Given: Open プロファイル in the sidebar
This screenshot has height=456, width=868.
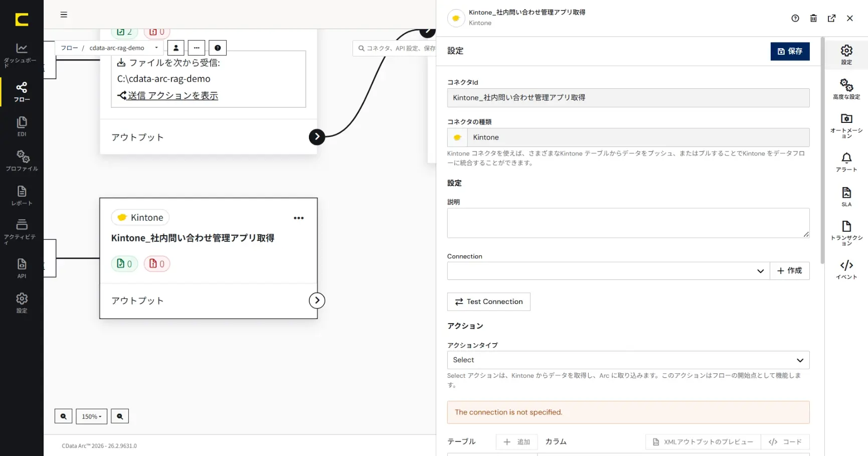Looking at the screenshot, I should click(x=22, y=161).
